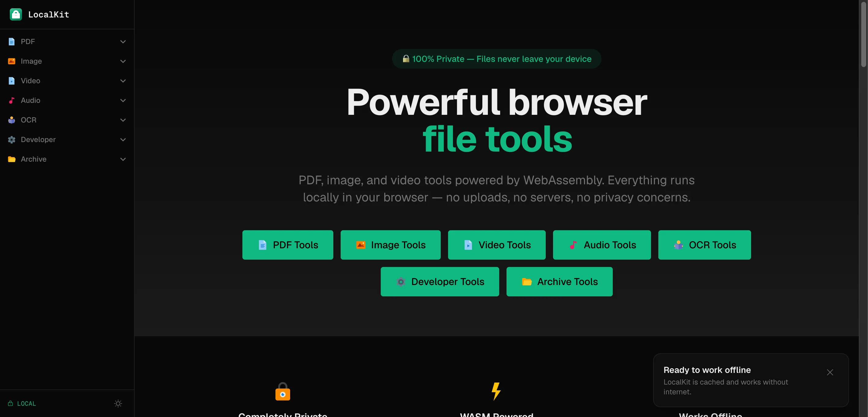The image size is (868, 417).
Task: Click the Developer Tools button
Action: [440, 281]
